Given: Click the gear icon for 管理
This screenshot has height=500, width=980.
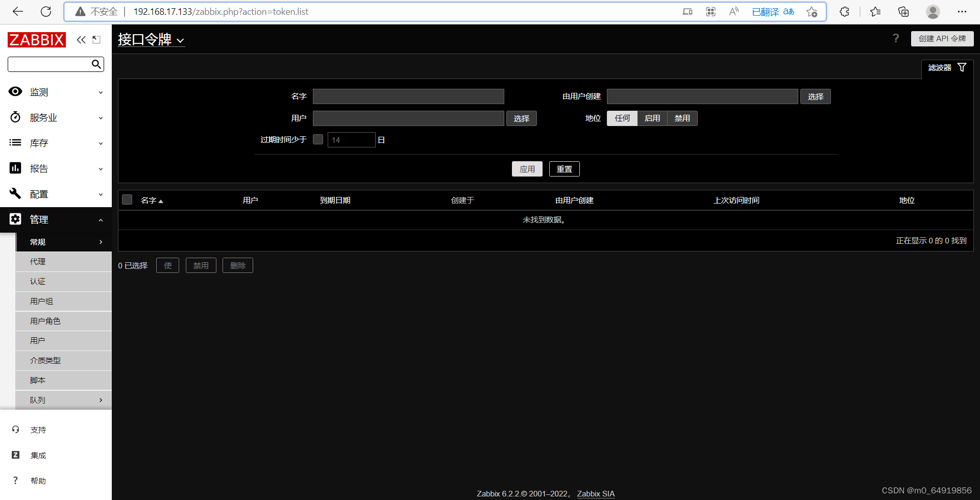Looking at the screenshot, I should [15, 219].
